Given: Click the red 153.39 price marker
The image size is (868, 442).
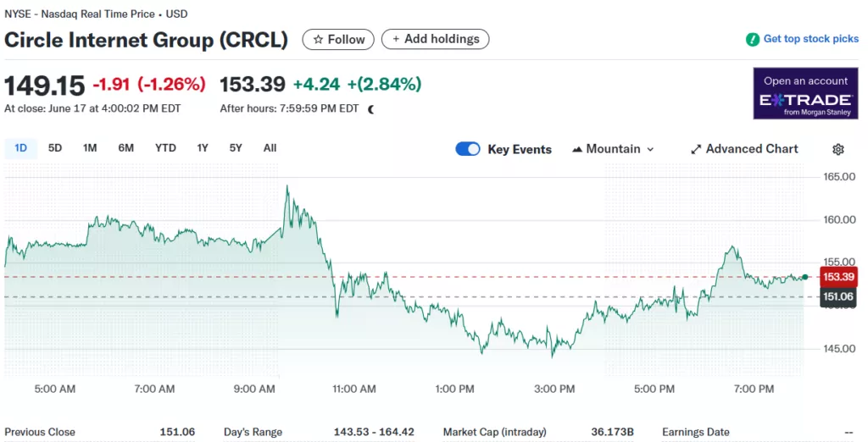Looking at the screenshot, I should (x=837, y=277).
